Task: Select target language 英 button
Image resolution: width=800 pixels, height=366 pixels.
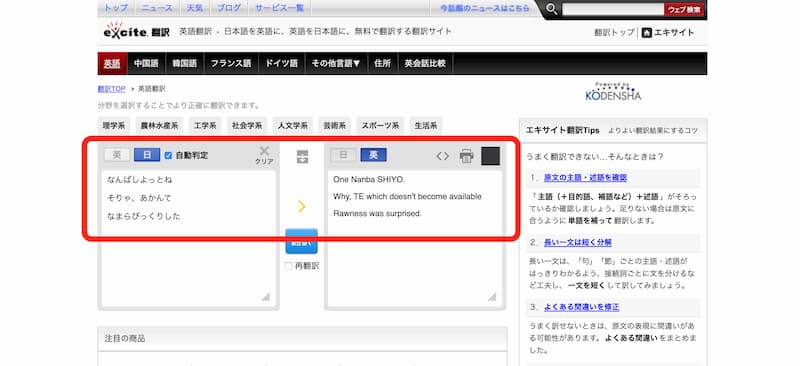Action: tap(373, 155)
